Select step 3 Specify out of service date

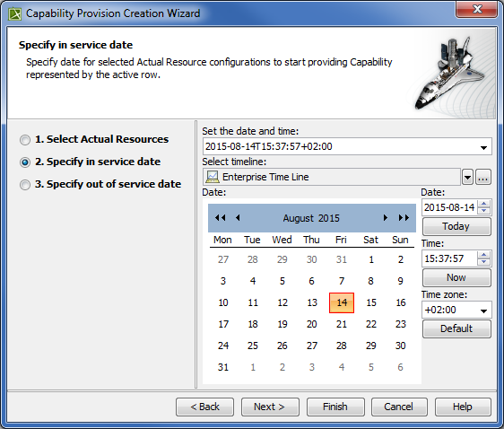coord(25,185)
